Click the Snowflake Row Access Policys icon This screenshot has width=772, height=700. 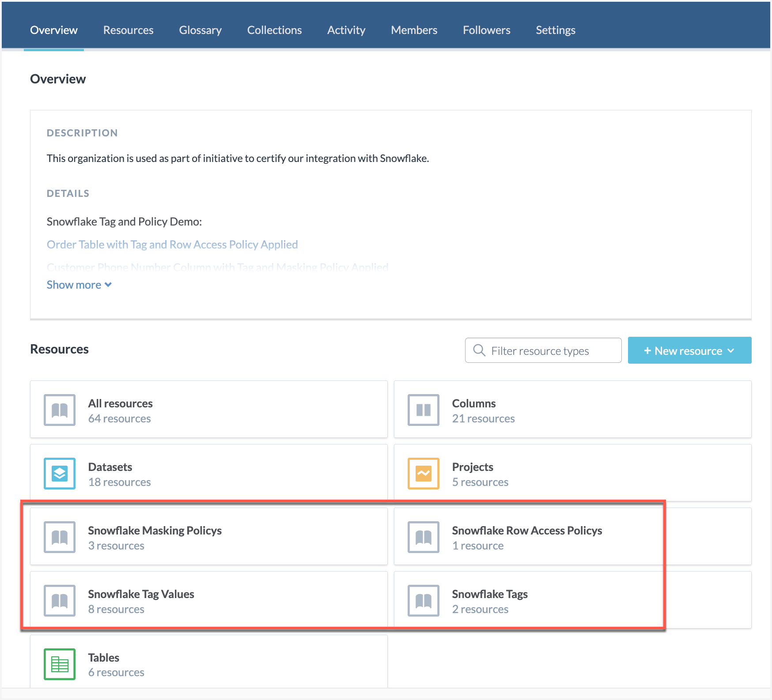point(424,537)
